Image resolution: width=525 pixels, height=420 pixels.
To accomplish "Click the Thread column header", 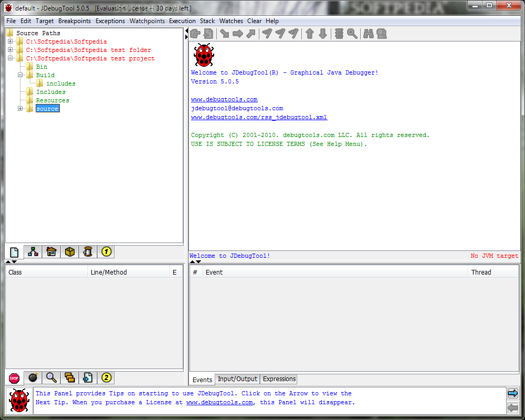I will click(493, 272).
